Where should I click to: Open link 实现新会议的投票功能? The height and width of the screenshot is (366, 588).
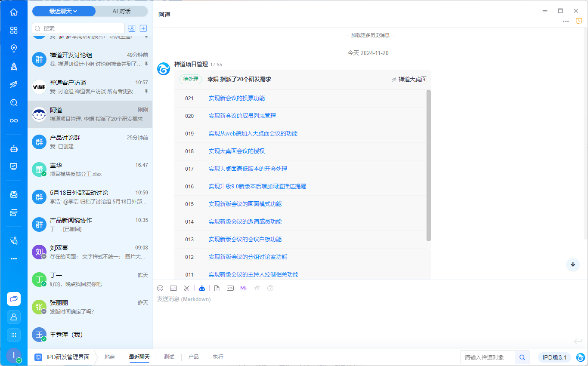click(x=236, y=98)
